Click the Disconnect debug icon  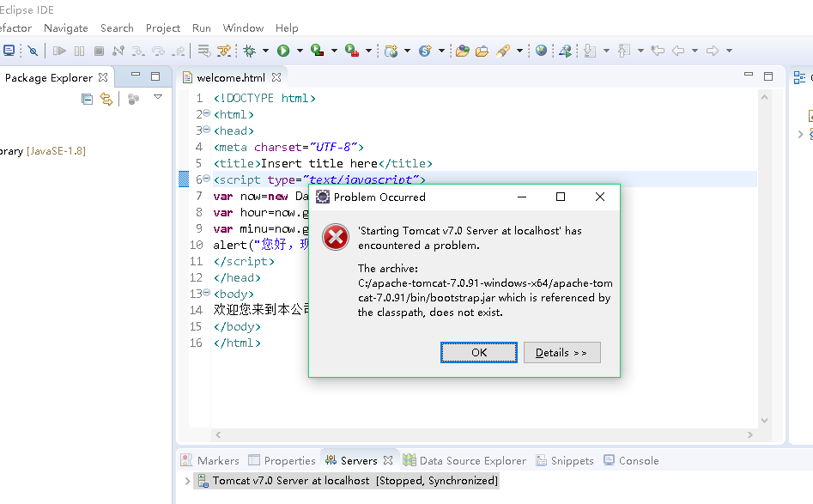pyautogui.click(x=118, y=51)
